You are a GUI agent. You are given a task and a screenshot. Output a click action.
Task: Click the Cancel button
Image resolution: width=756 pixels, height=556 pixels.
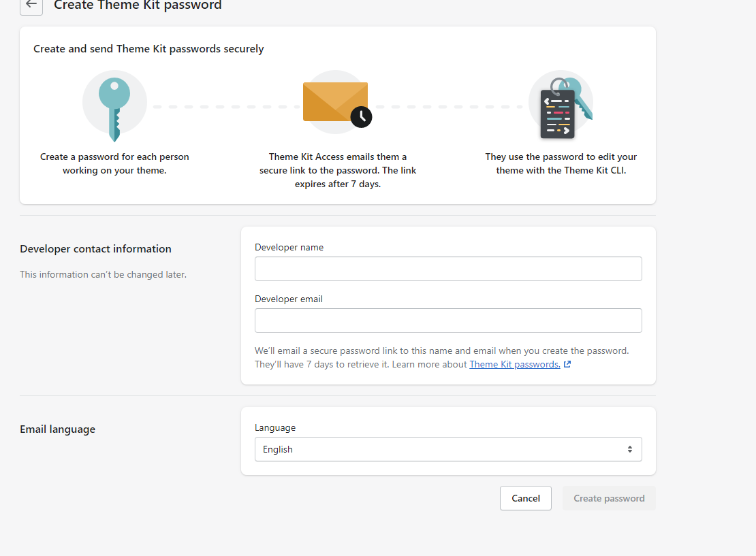coord(526,498)
